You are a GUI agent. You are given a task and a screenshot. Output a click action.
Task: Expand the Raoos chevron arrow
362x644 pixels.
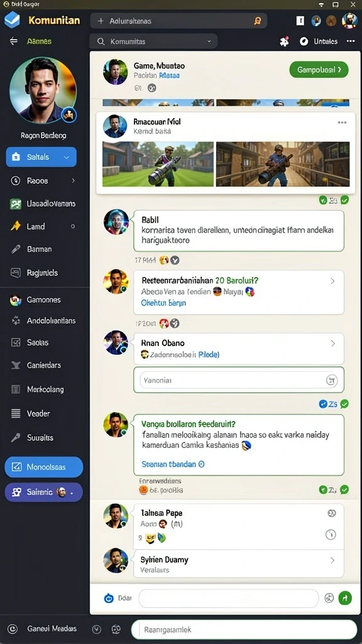click(x=73, y=180)
